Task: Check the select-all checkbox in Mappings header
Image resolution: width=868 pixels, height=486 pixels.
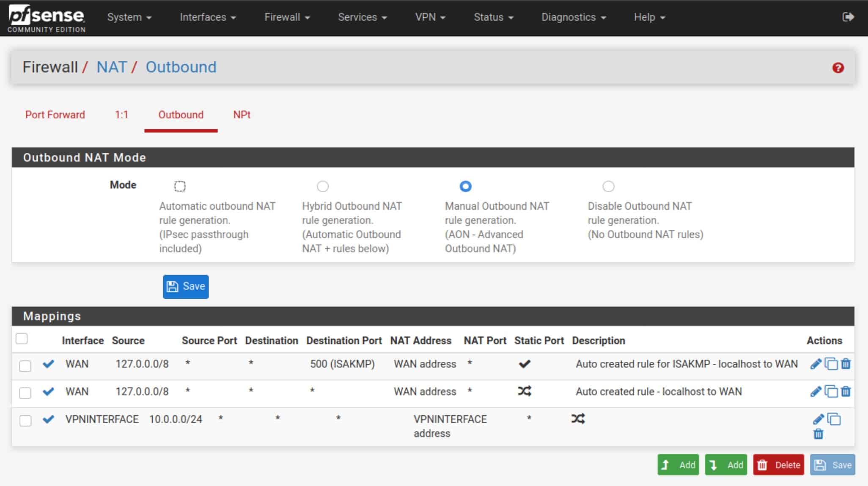Action: pos(22,339)
